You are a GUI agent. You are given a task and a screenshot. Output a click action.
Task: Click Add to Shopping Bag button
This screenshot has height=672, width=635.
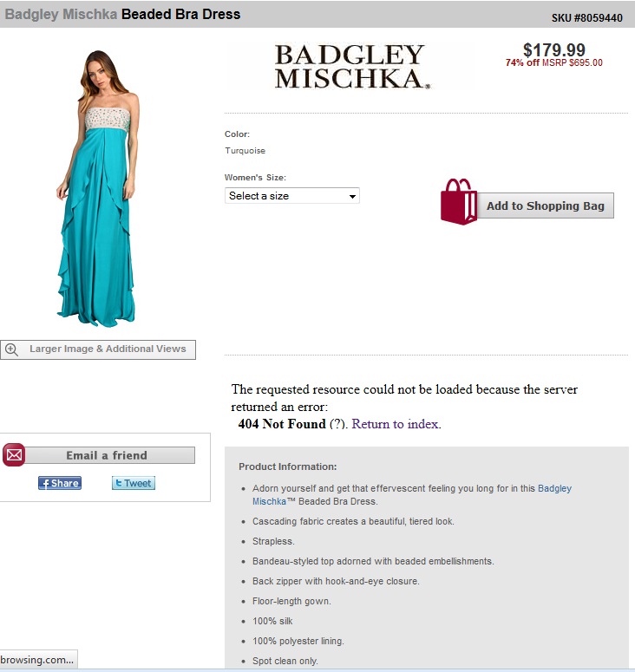(545, 206)
